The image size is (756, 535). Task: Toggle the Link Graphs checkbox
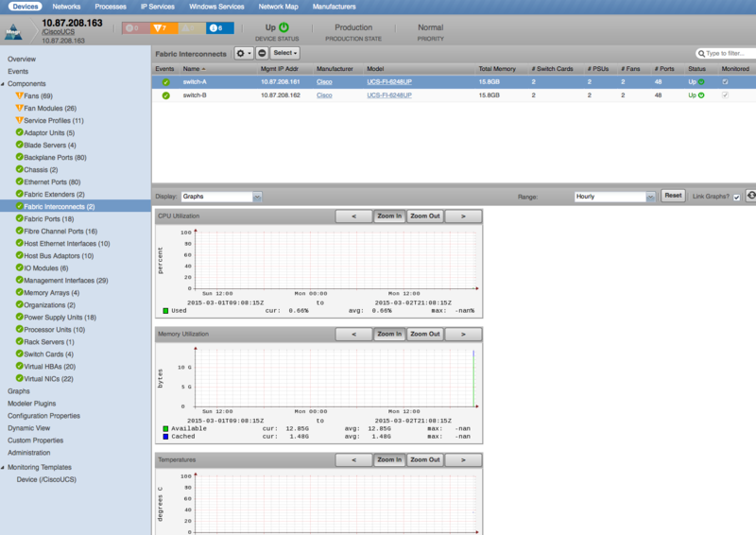737,198
